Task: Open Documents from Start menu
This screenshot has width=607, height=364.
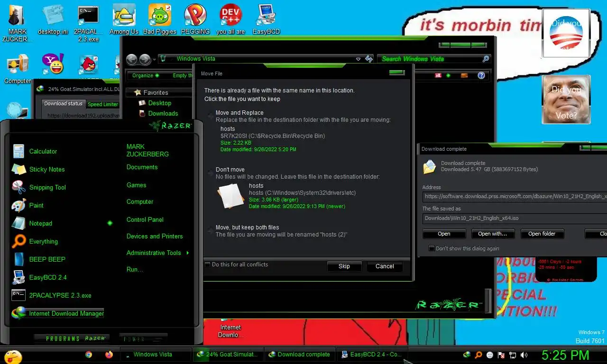Action: pos(142,167)
